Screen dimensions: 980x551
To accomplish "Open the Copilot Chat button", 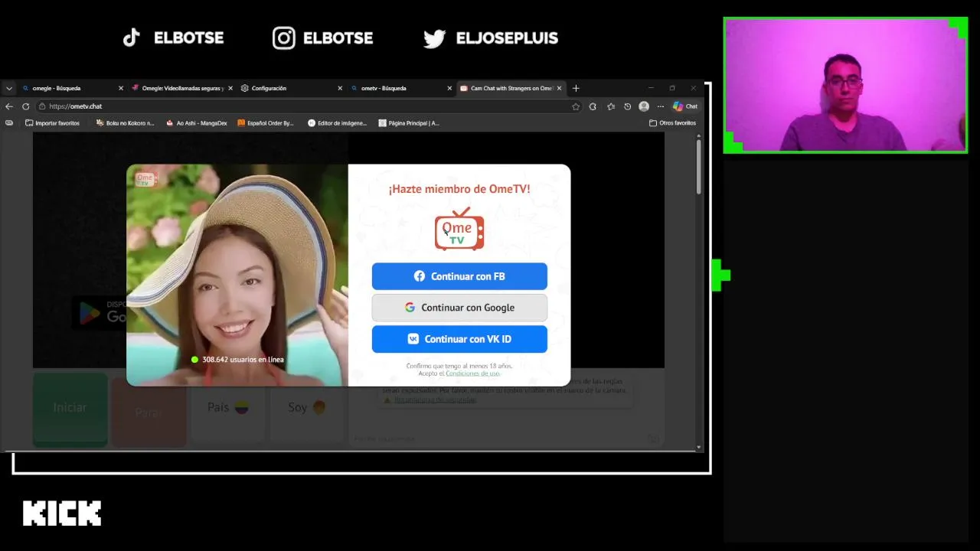I will pos(685,106).
